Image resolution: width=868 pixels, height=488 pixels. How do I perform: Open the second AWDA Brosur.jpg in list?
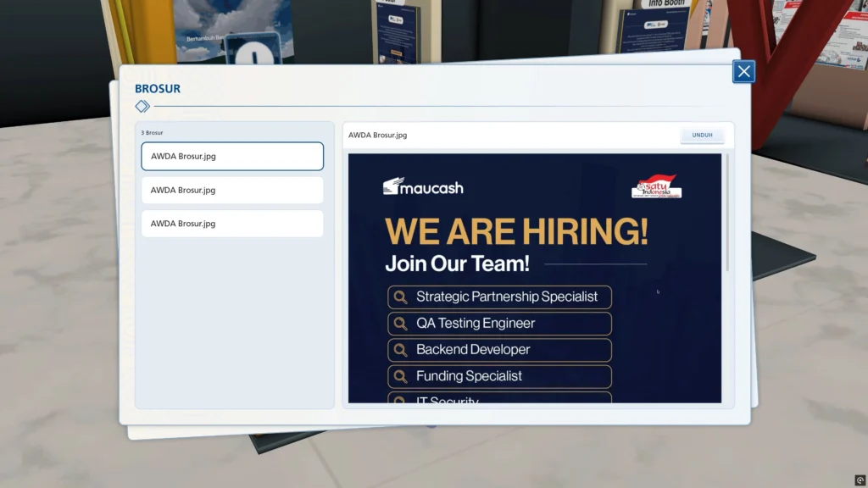(x=232, y=191)
